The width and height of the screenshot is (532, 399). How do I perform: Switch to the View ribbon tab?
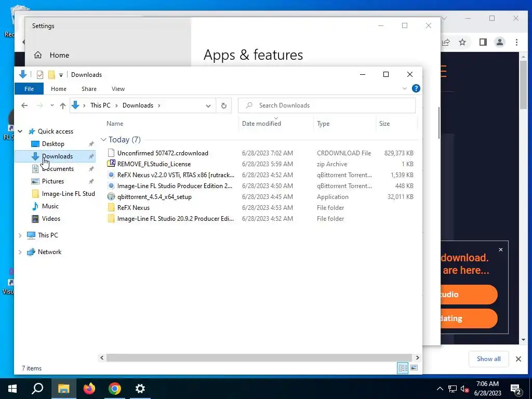pyautogui.click(x=118, y=89)
